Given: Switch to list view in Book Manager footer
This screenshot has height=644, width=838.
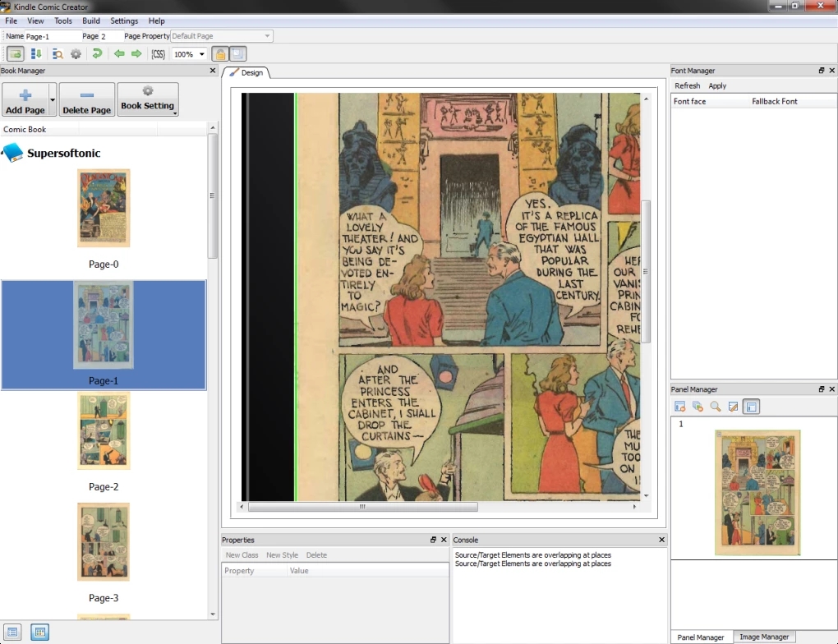Looking at the screenshot, I should 14,632.
